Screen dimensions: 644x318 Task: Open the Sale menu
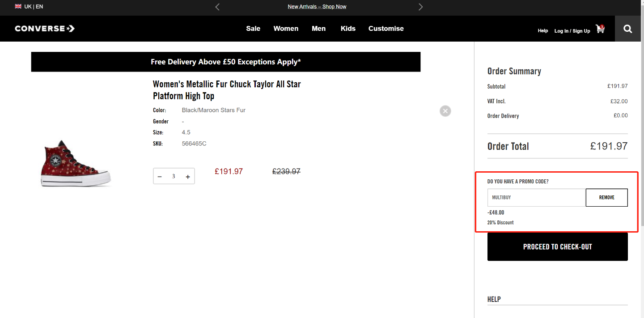(253, 29)
